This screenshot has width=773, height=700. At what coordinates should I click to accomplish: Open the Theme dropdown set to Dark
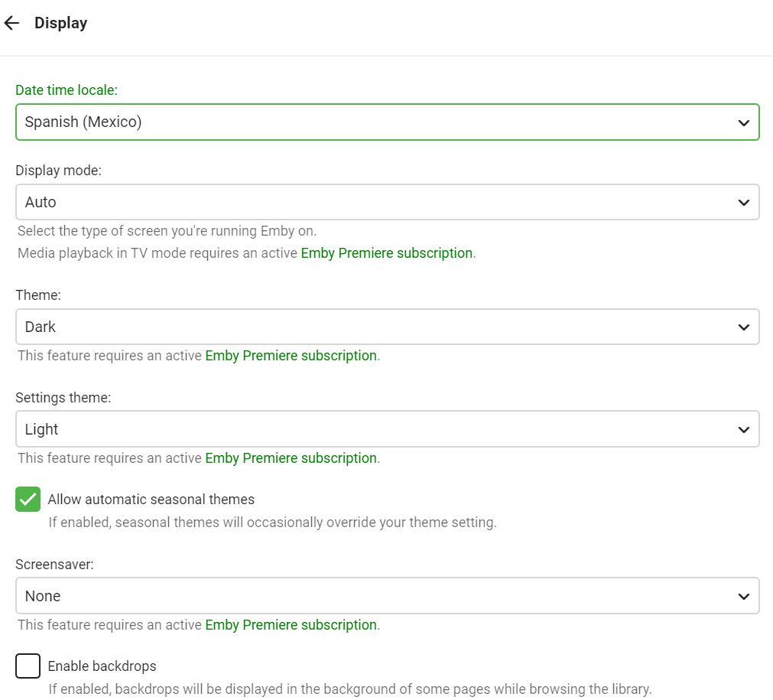coord(375,327)
